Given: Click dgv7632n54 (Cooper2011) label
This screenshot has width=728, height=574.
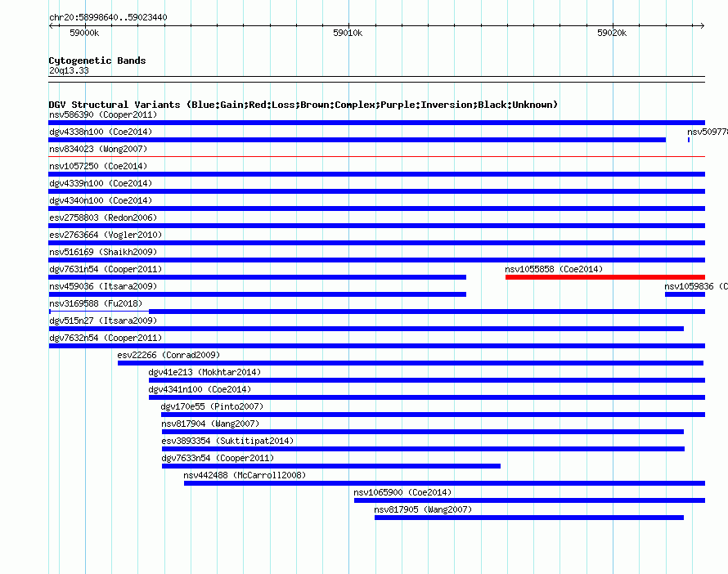Looking at the screenshot, I should pos(106,338).
